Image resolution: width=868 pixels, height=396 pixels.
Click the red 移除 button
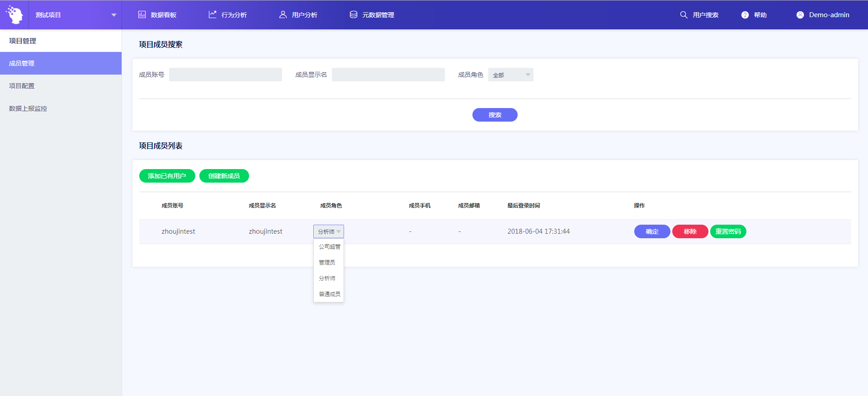point(690,231)
